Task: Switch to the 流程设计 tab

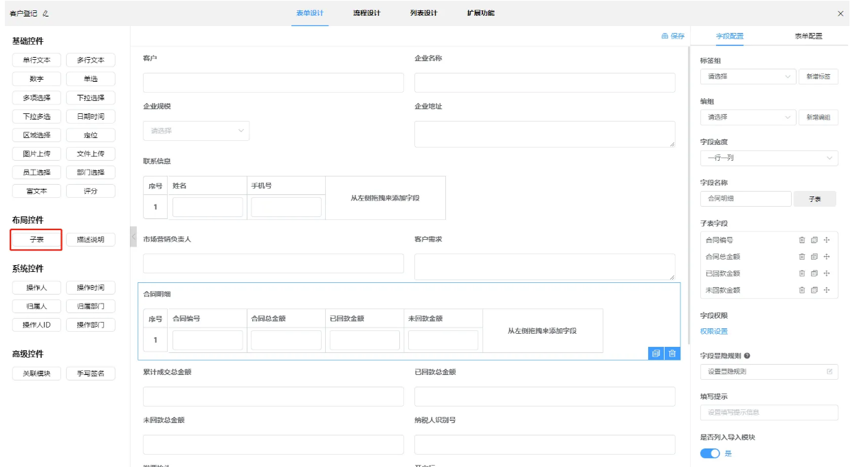Action: point(366,13)
